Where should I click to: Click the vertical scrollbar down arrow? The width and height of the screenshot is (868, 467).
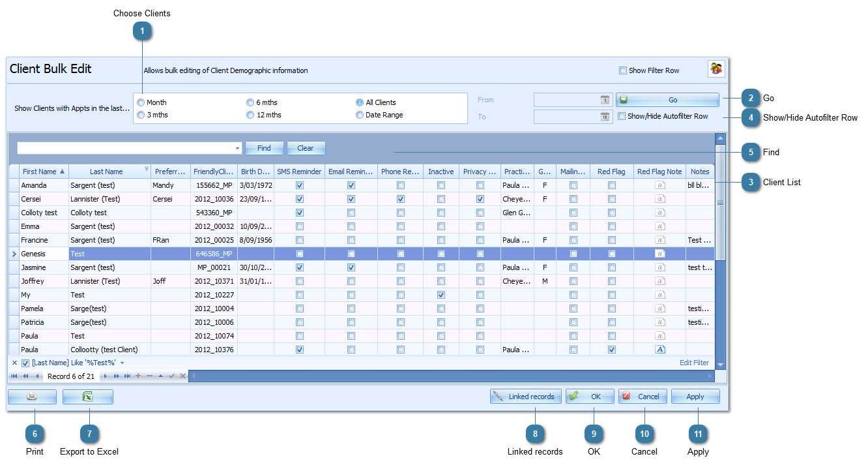(720, 365)
